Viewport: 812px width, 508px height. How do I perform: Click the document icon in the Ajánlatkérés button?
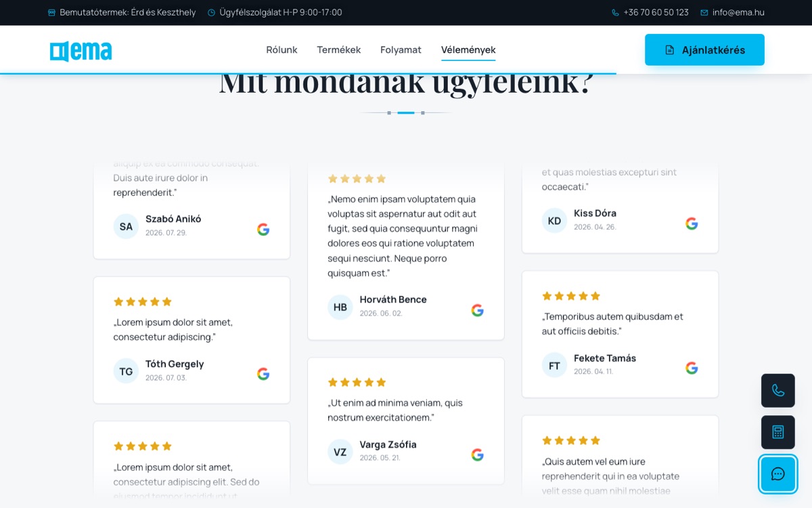pyautogui.click(x=670, y=50)
